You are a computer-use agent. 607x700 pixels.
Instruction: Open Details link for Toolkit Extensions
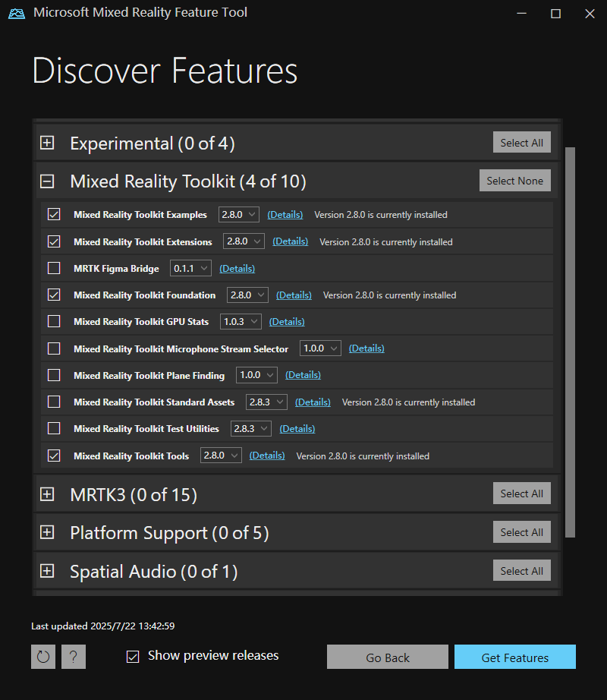tap(291, 241)
